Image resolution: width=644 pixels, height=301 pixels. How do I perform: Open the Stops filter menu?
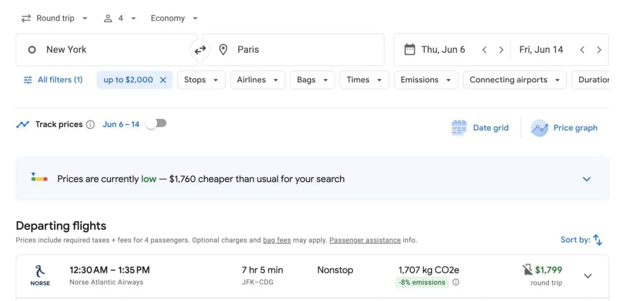coord(201,80)
